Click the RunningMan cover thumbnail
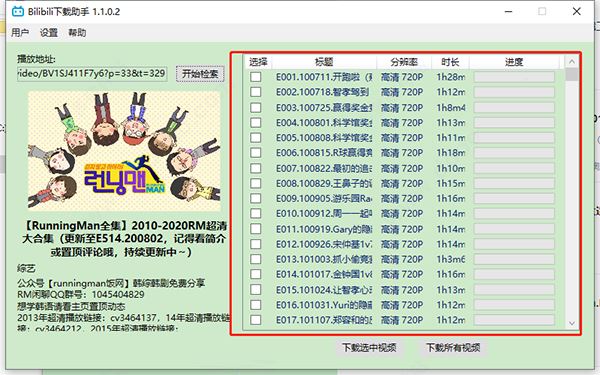Image resolution: width=600 pixels, height=375 pixels. [x=124, y=151]
